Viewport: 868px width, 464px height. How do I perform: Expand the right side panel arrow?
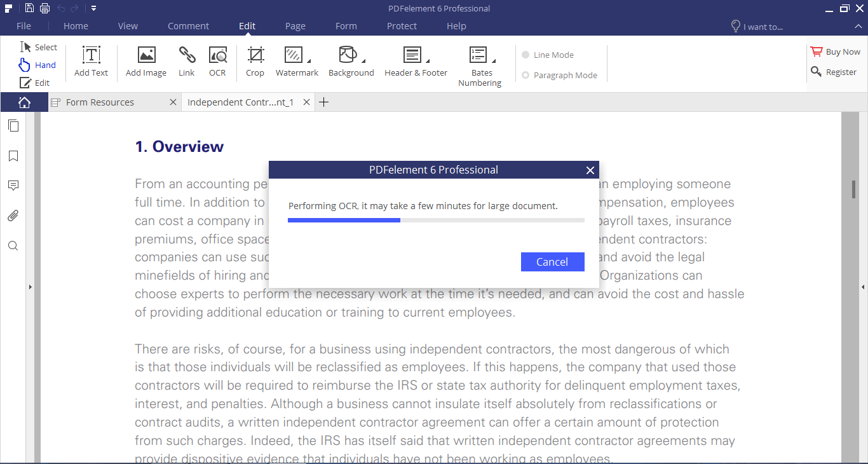tap(864, 287)
